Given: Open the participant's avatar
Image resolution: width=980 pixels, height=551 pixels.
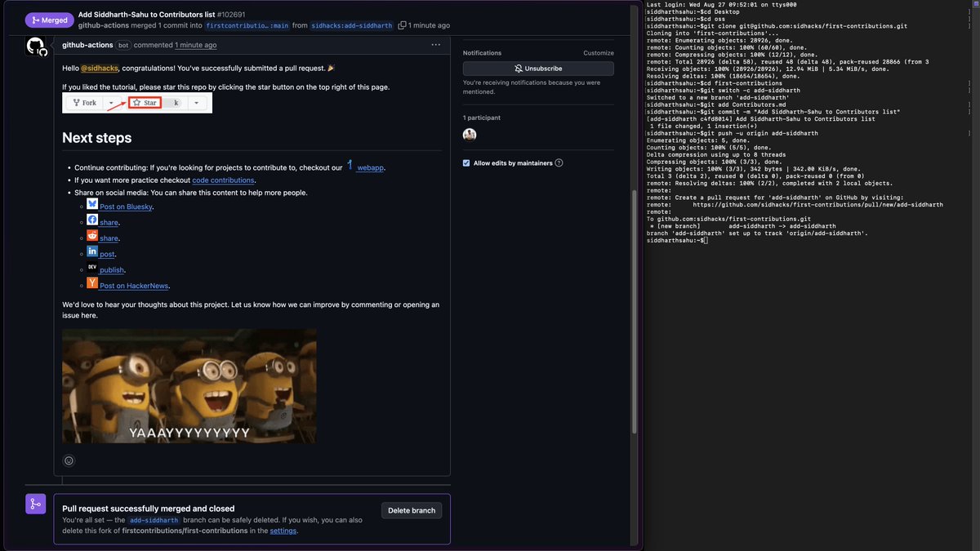Looking at the screenshot, I should (470, 135).
